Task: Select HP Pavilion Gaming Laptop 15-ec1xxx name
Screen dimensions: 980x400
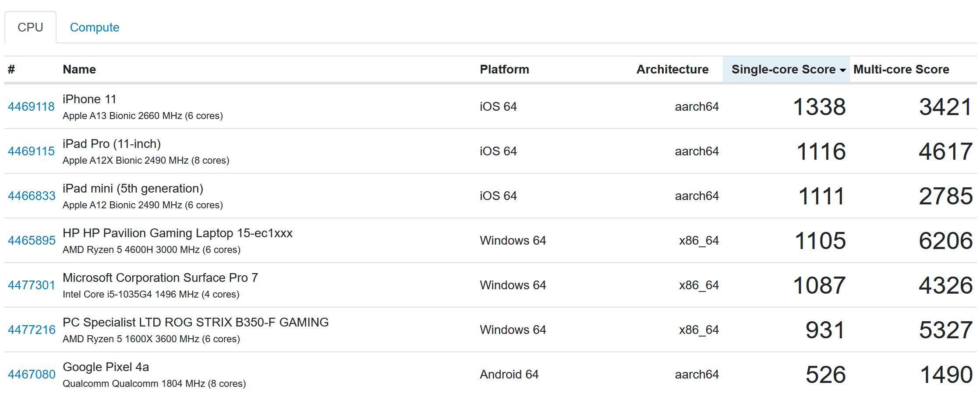Action: coord(177,233)
